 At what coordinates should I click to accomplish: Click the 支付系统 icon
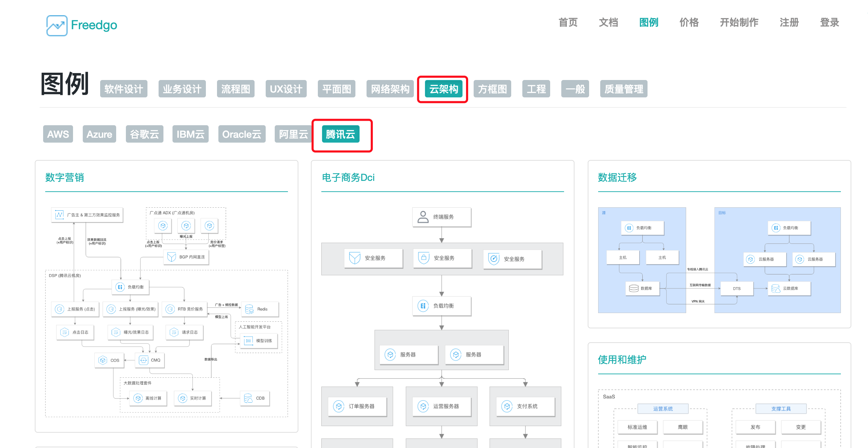507,406
